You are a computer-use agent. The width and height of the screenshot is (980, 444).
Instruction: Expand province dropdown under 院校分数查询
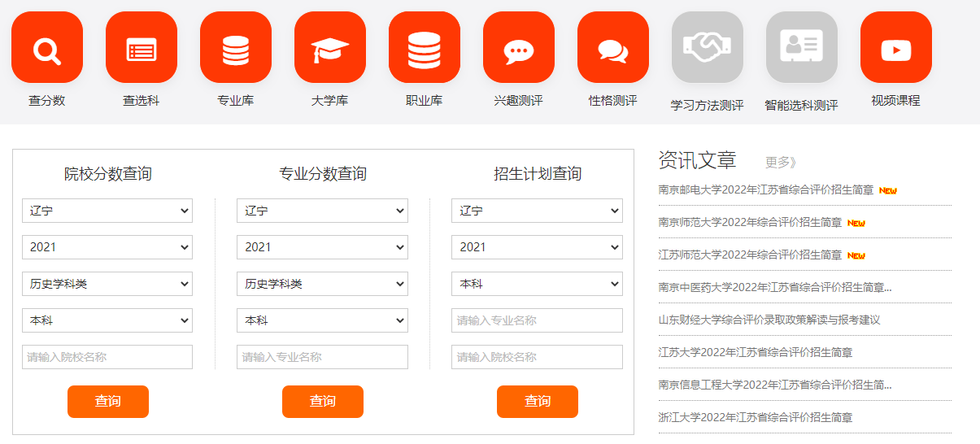(x=107, y=211)
